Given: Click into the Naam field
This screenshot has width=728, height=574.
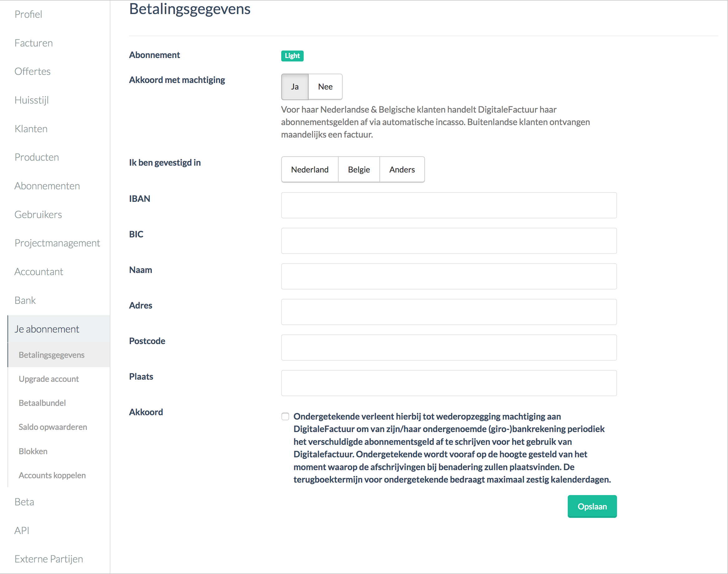Looking at the screenshot, I should pos(449,276).
